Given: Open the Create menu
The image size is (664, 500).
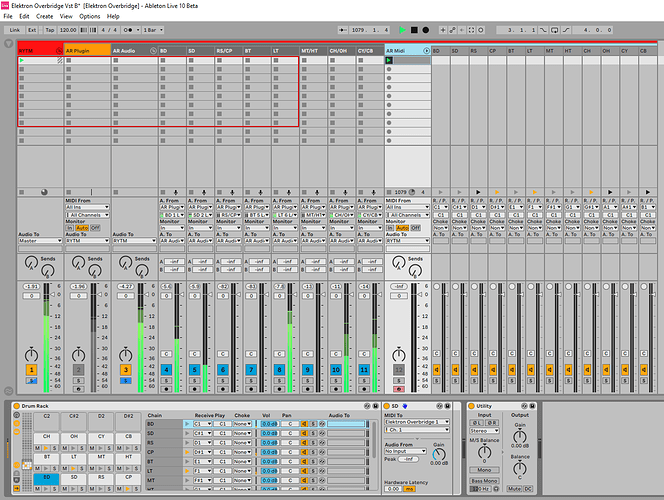Looking at the screenshot, I should [x=44, y=17].
